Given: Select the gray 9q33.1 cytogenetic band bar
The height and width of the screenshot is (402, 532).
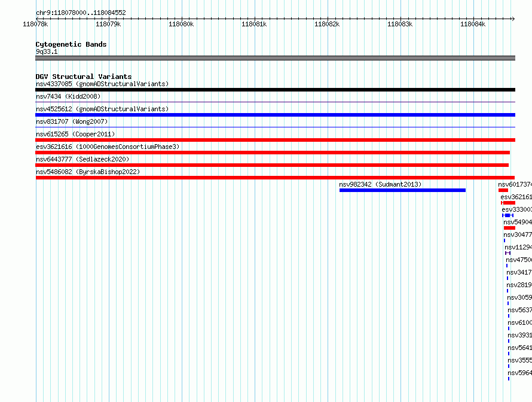Looking at the screenshot, I should pyautogui.click(x=275, y=58).
